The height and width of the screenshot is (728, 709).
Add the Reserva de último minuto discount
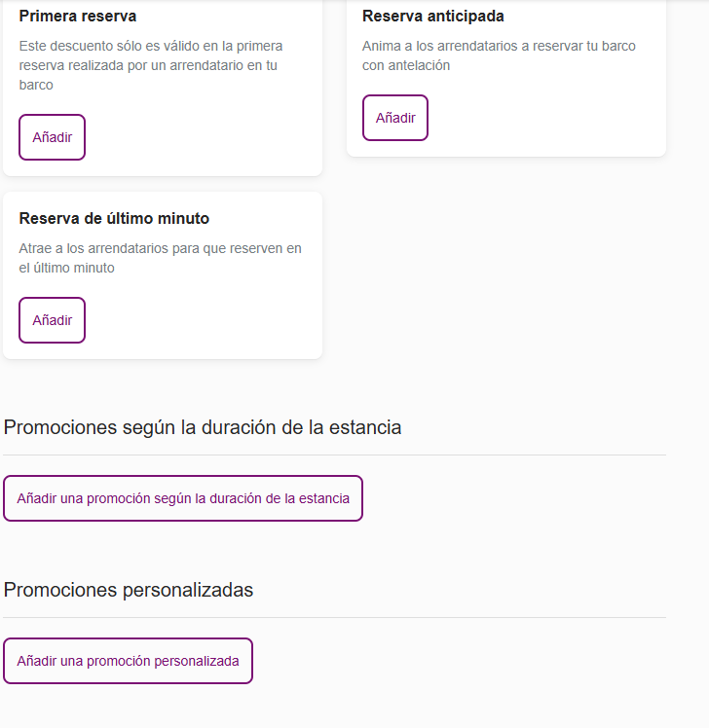[x=53, y=320]
